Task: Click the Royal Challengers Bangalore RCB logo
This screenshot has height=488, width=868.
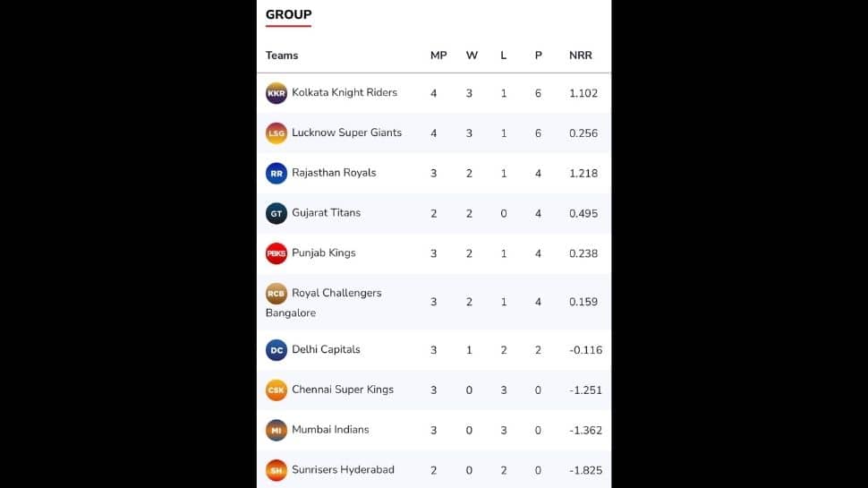Action: click(277, 294)
